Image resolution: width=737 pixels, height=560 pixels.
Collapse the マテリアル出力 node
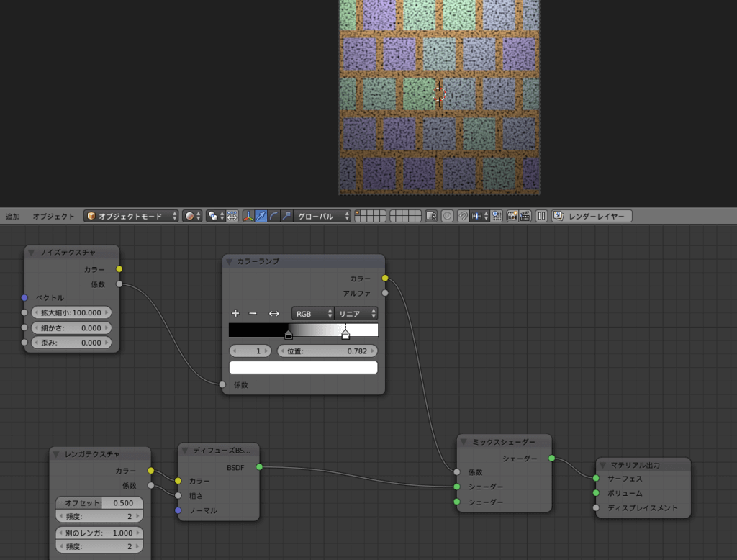click(x=602, y=465)
